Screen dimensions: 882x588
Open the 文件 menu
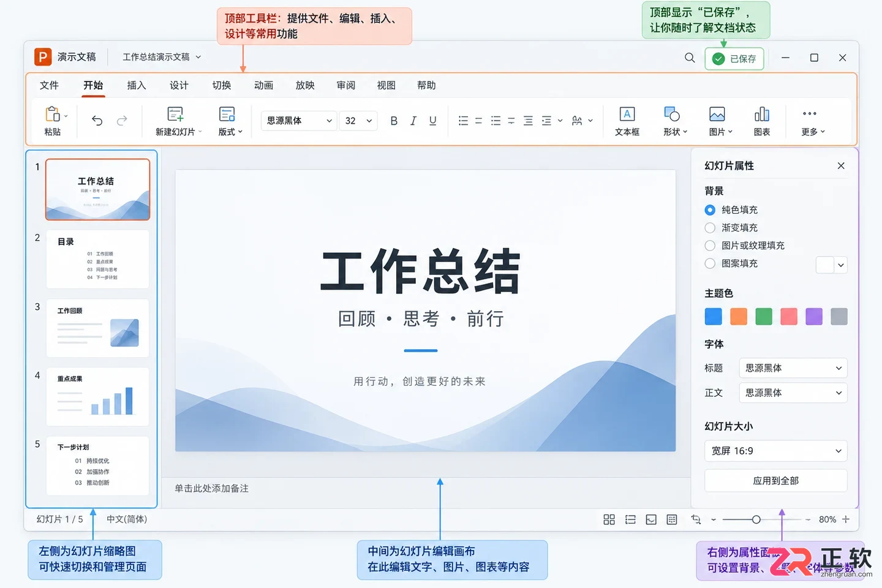pyautogui.click(x=49, y=85)
